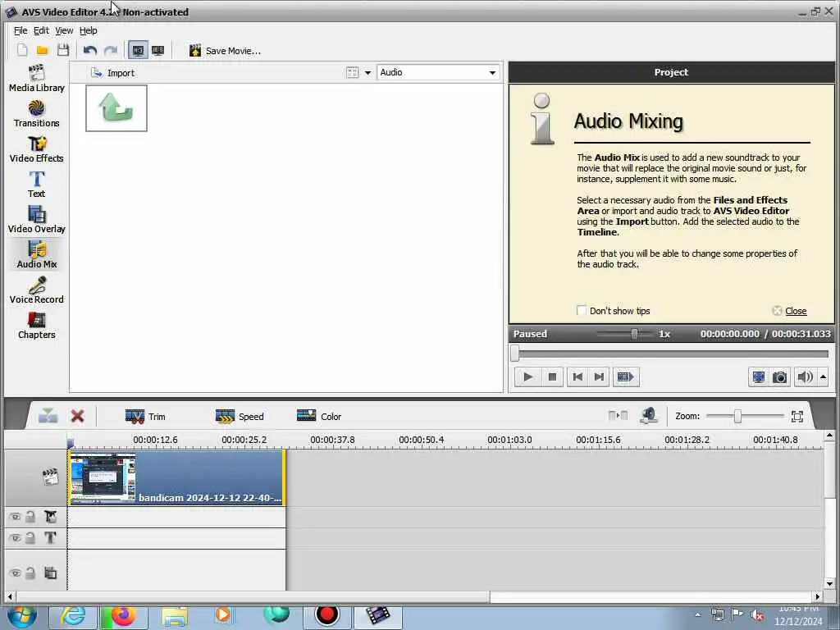This screenshot has height=630, width=840.
Task: Click the zoom to fit timeline icon
Action: click(x=797, y=416)
